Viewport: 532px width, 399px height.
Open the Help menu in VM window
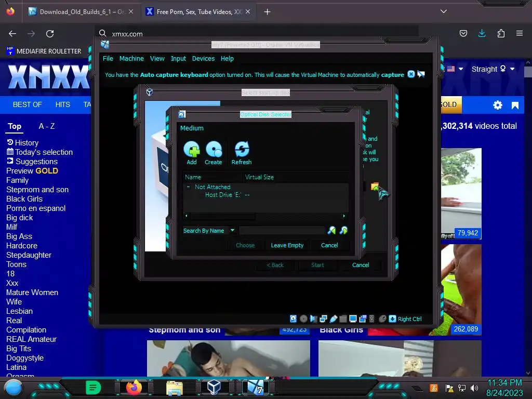[227, 58]
